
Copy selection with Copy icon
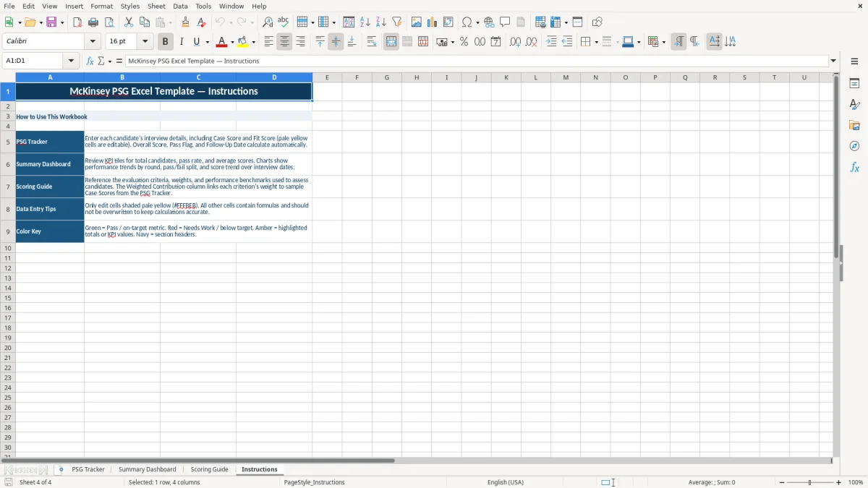pos(145,22)
